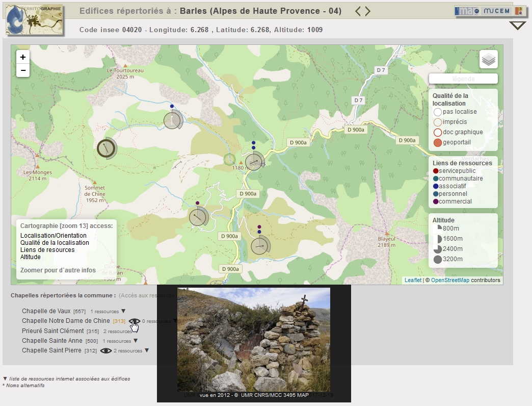Select the southern chapel marker with two dots
This screenshot has height=406, width=532.
[260, 245]
